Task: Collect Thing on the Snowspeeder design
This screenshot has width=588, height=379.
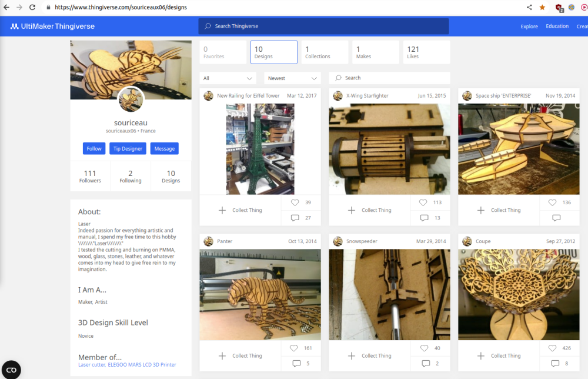Action: (369, 355)
